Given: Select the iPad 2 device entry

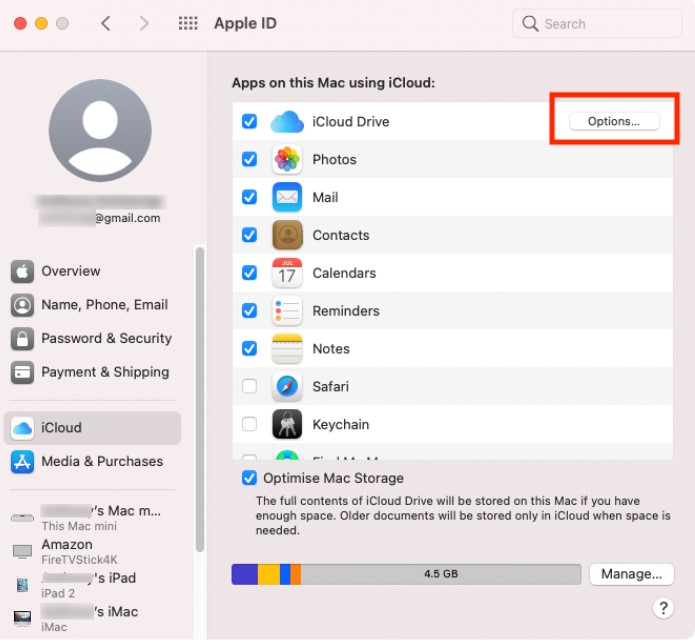Looking at the screenshot, I should [x=92, y=585].
